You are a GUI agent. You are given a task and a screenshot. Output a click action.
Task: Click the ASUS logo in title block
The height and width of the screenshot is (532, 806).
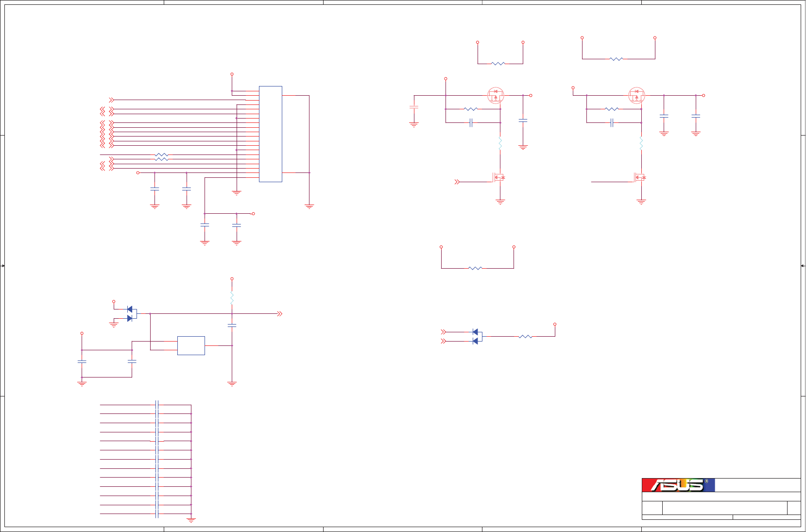coord(678,485)
